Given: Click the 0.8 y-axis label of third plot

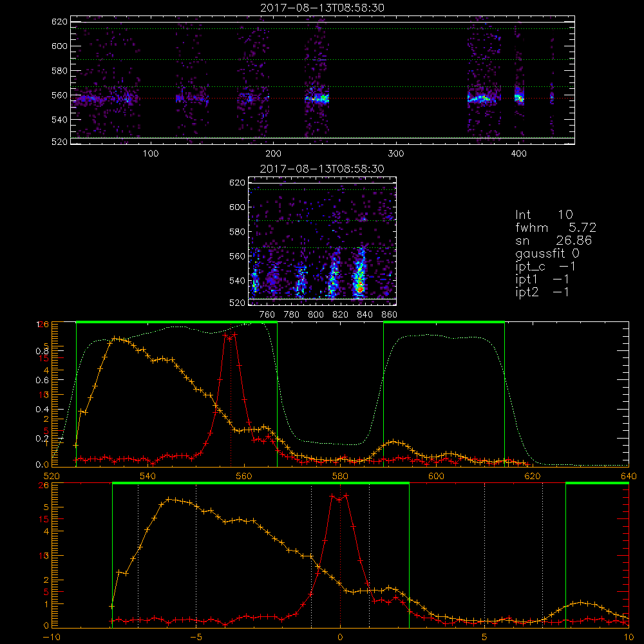Looking at the screenshot, I should coord(43,351).
